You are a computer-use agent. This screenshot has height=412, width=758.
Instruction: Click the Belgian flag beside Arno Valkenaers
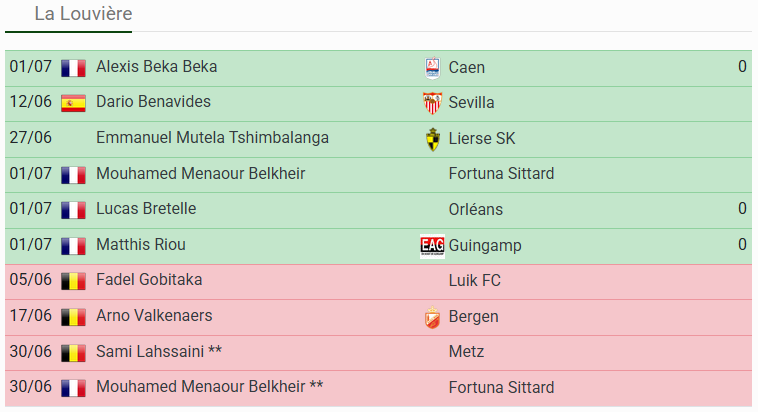click(73, 317)
